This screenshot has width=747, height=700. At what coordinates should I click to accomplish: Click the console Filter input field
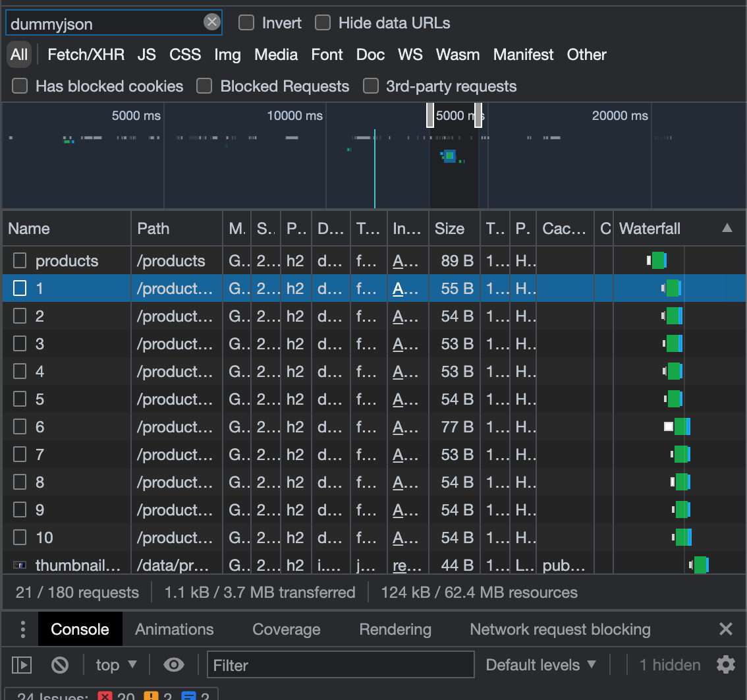click(340, 665)
